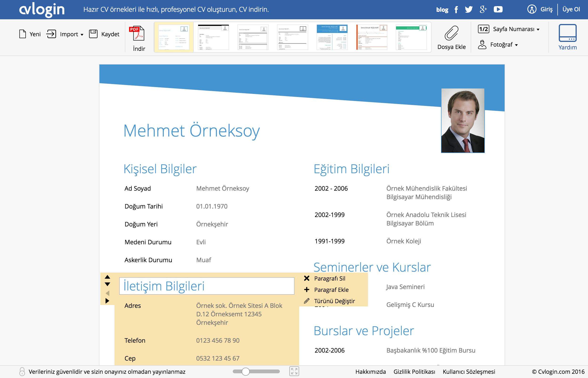Download CV as PDF with İndir
Screen dimensions: 588x378
point(139,38)
